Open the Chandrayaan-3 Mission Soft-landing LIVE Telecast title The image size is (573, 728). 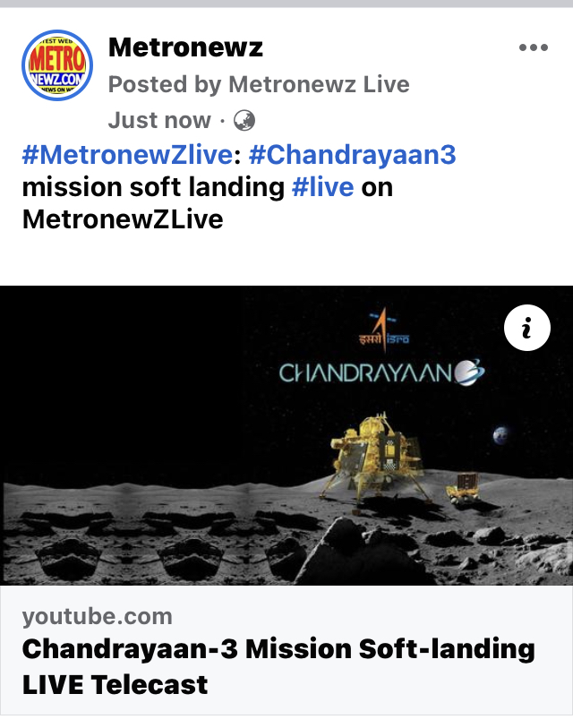click(x=278, y=667)
